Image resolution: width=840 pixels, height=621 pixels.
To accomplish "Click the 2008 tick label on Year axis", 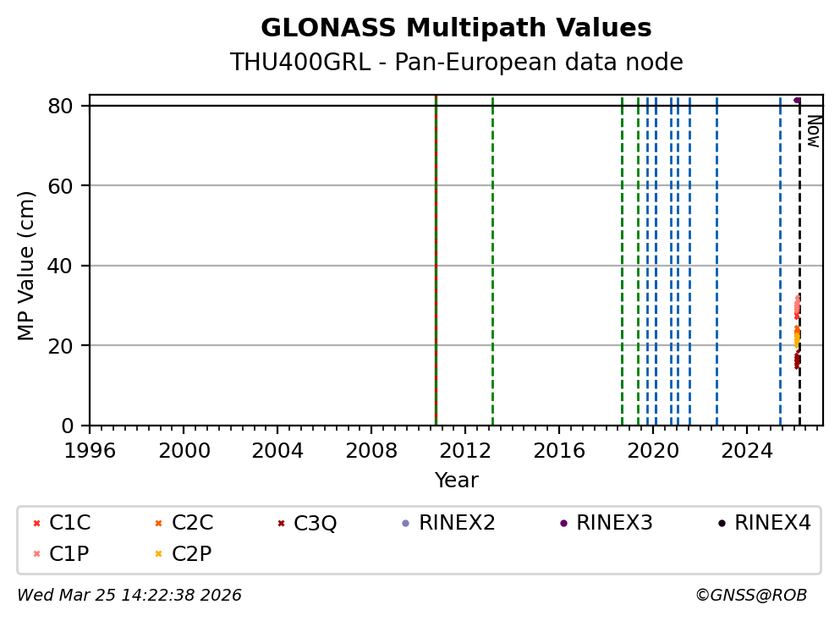I will [x=371, y=450].
